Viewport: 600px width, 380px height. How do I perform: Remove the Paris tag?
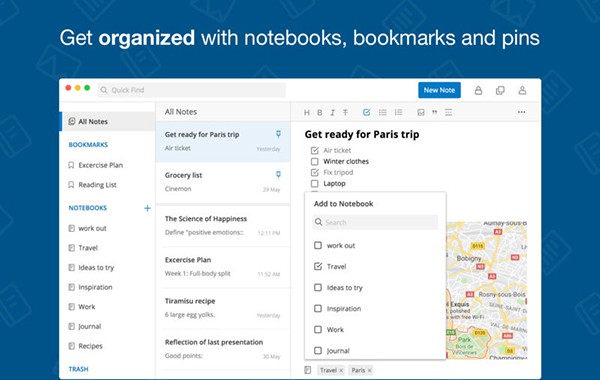point(369,370)
